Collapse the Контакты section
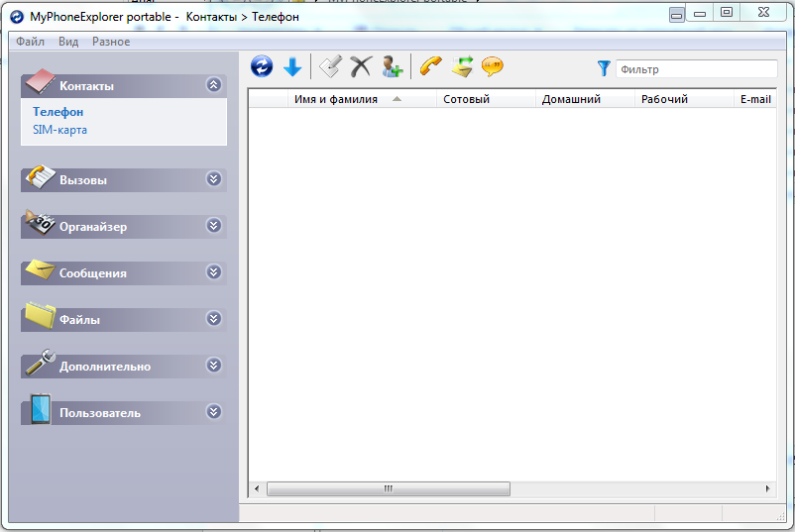The image size is (795, 532). pyautogui.click(x=213, y=85)
